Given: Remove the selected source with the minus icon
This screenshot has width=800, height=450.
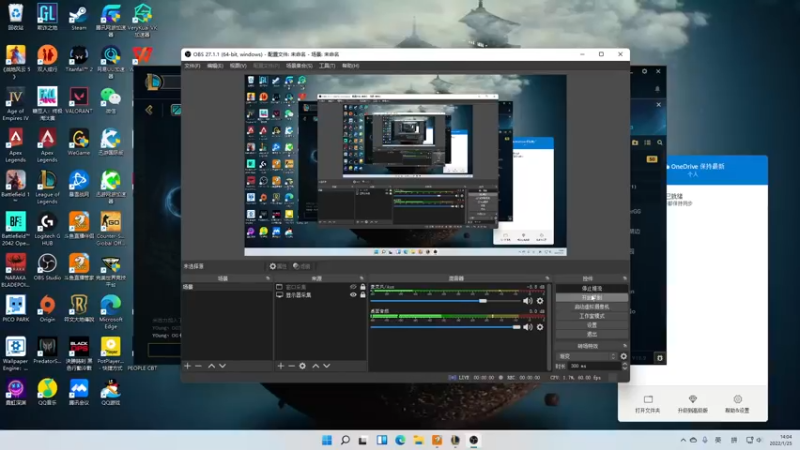Looking at the screenshot, I should coord(291,366).
